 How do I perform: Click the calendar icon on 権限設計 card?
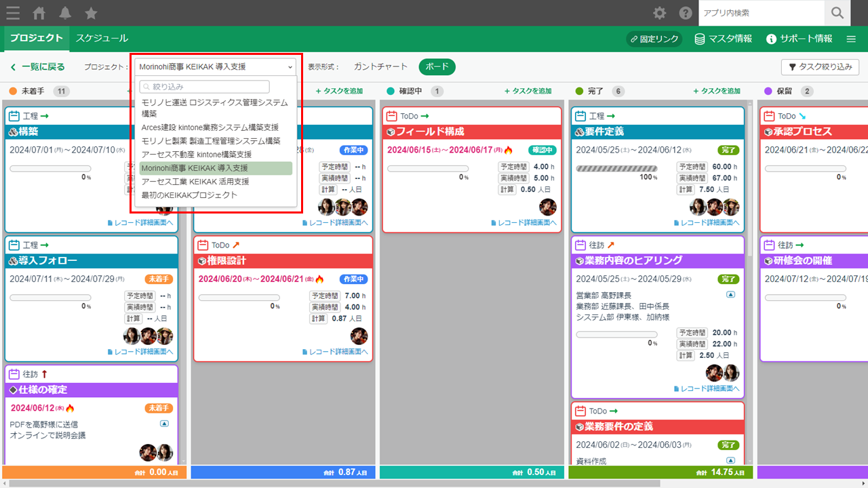click(203, 245)
